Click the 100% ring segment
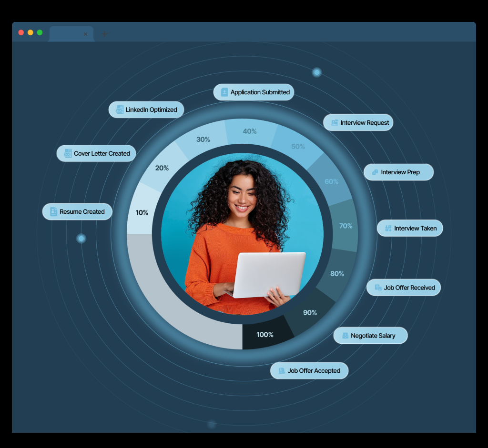 point(265,335)
